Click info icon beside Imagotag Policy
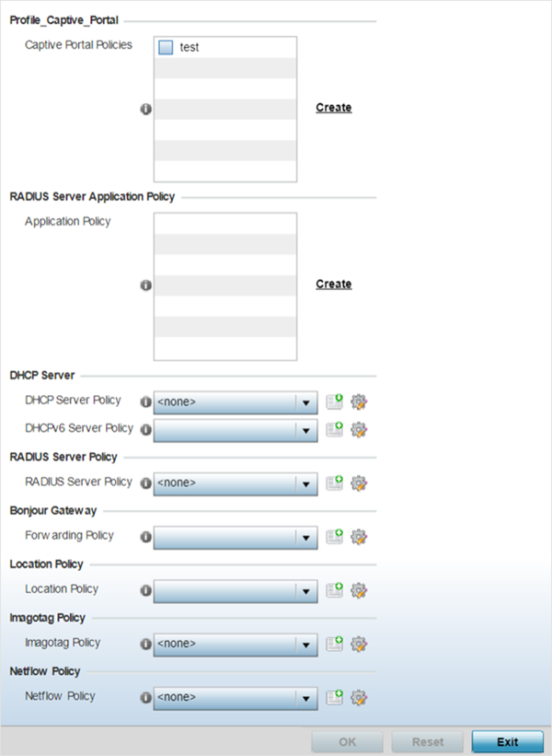 click(x=146, y=645)
